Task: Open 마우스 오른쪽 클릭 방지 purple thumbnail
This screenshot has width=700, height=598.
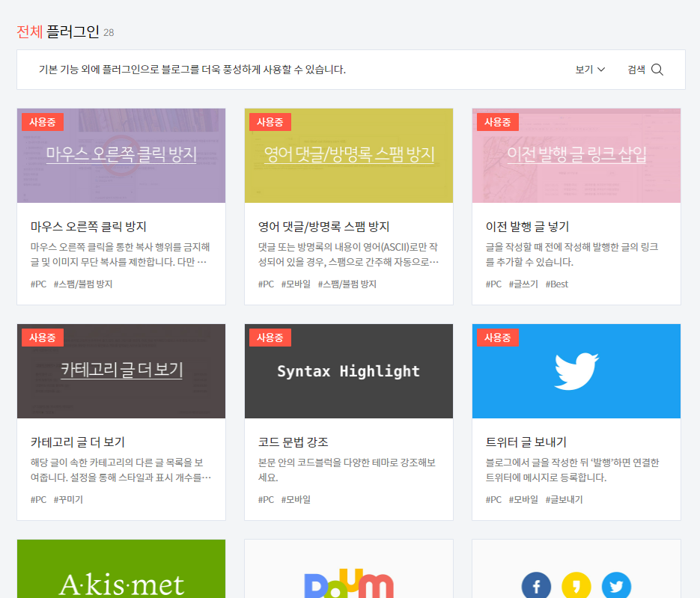Action: click(121, 156)
